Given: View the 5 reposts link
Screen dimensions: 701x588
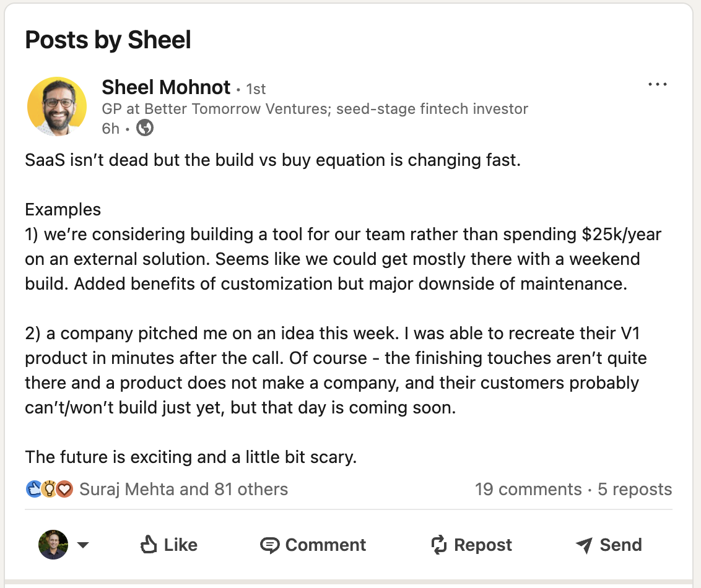Looking at the screenshot, I should tap(635, 490).
